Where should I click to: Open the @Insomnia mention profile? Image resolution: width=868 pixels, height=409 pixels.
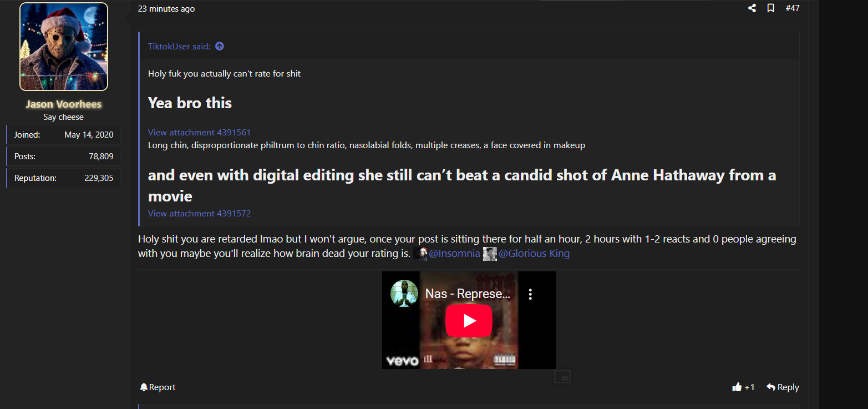click(454, 254)
